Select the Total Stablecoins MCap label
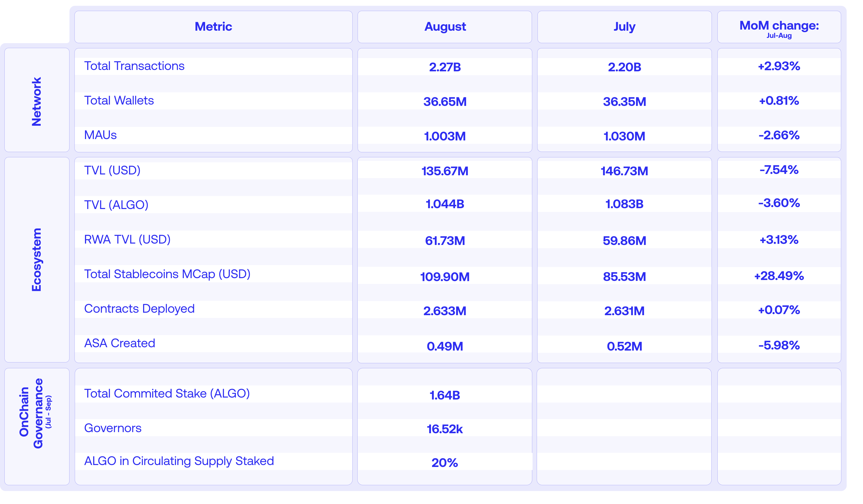 (x=167, y=274)
